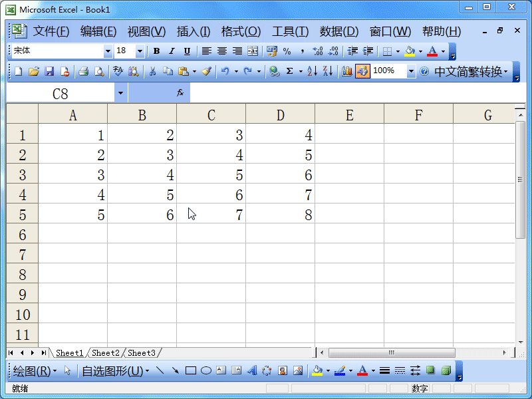The width and height of the screenshot is (532, 399).
Task: Print the sheet with printer icon
Action: [x=83, y=72]
